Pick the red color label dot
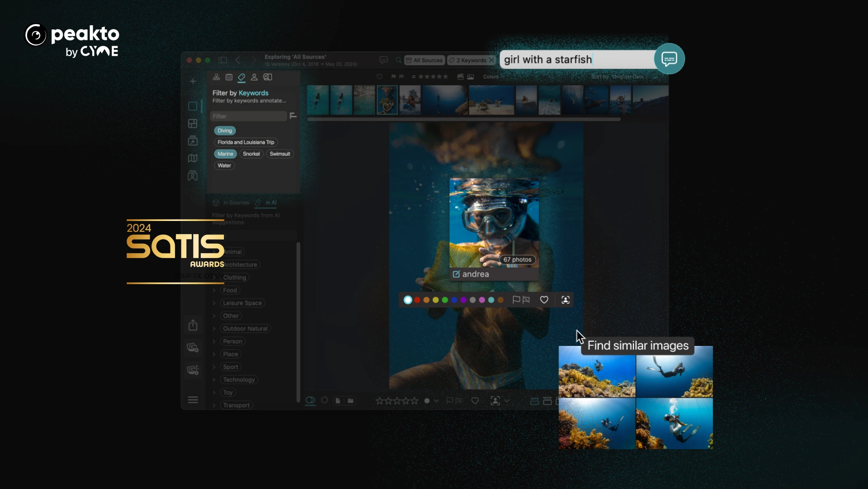 pos(417,300)
